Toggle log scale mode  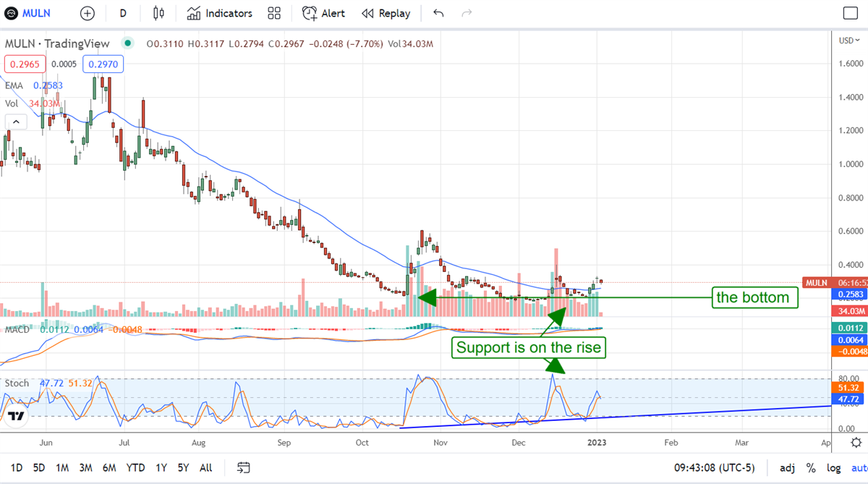[x=833, y=467]
